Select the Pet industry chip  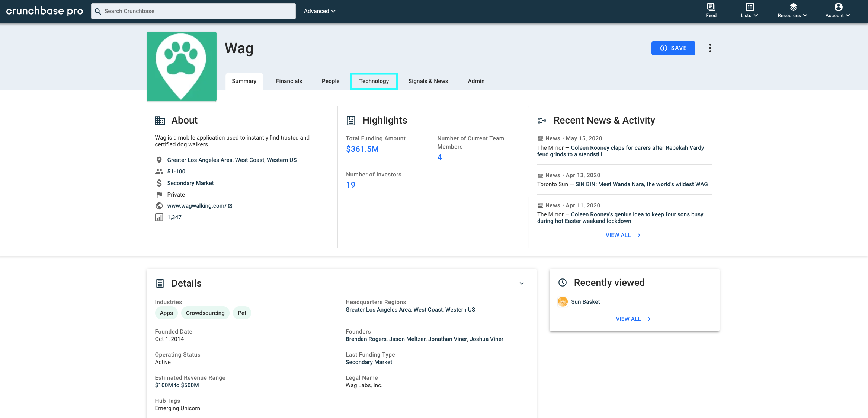pos(242,313)
